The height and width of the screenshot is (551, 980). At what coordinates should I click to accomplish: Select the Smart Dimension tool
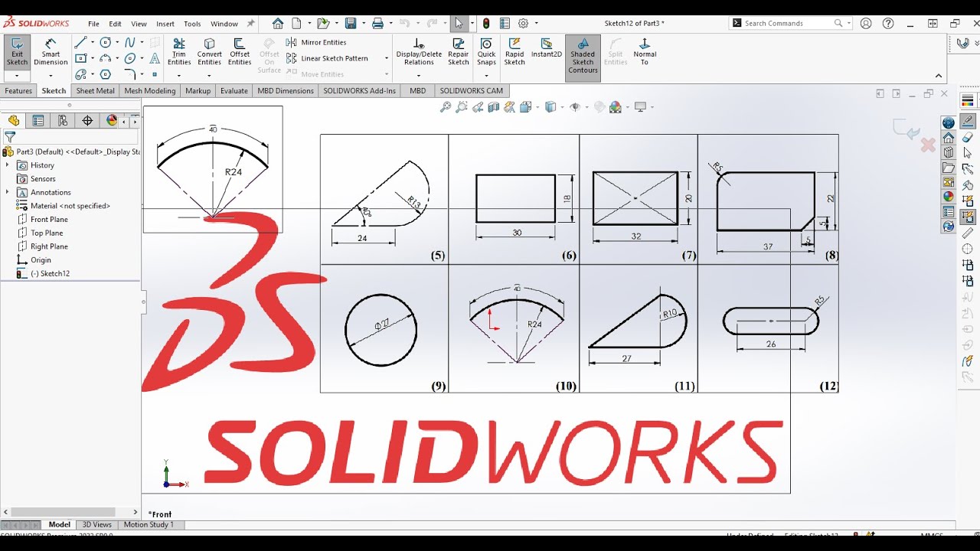point(51,52)
